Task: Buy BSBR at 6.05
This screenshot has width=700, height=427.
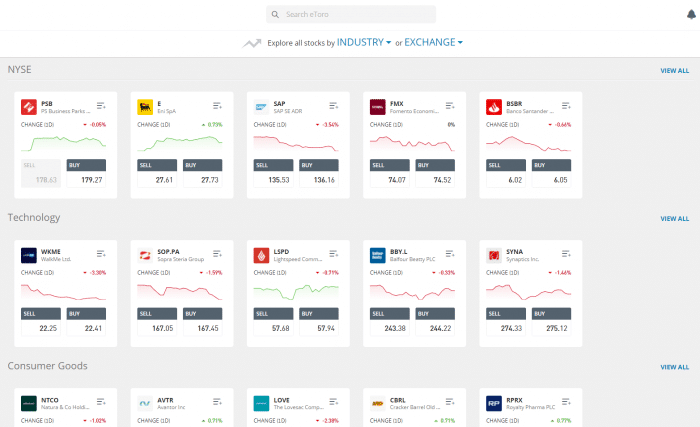Action: tap(551, 173)
